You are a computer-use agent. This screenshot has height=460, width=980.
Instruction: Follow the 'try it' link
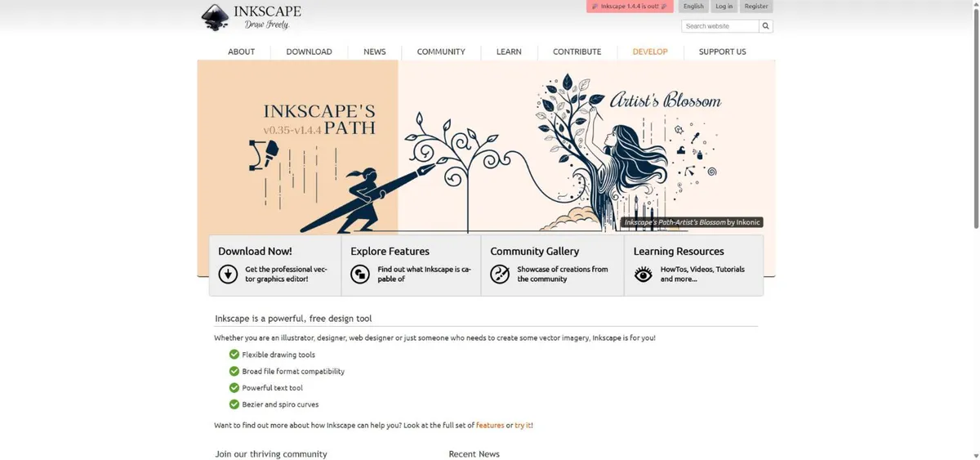point(523,426)
